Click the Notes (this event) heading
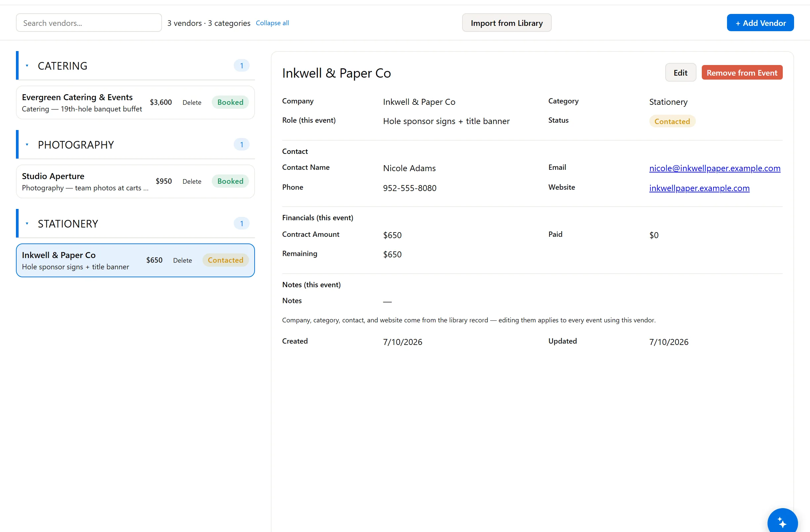 click(x=311, y=285)
